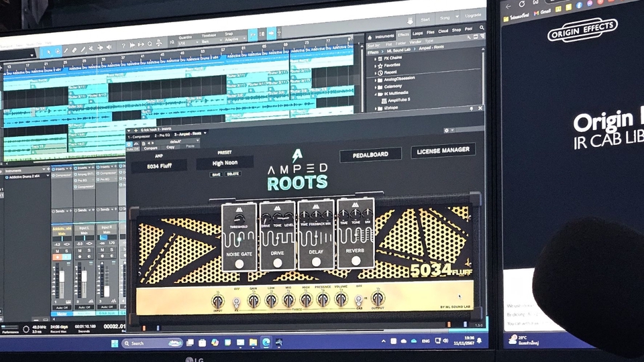Select the Split tool in Studio One toolbar

[x=66, y=51]
